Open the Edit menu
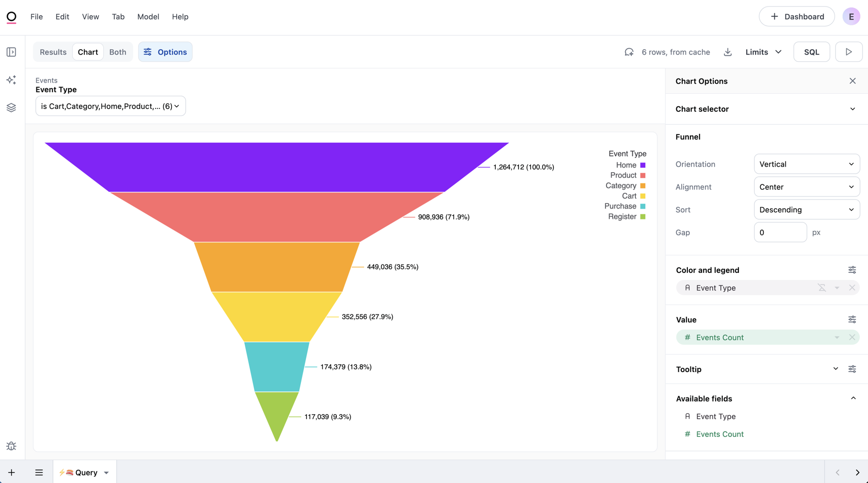The image size is (868, 483). (x=62, y=17)
